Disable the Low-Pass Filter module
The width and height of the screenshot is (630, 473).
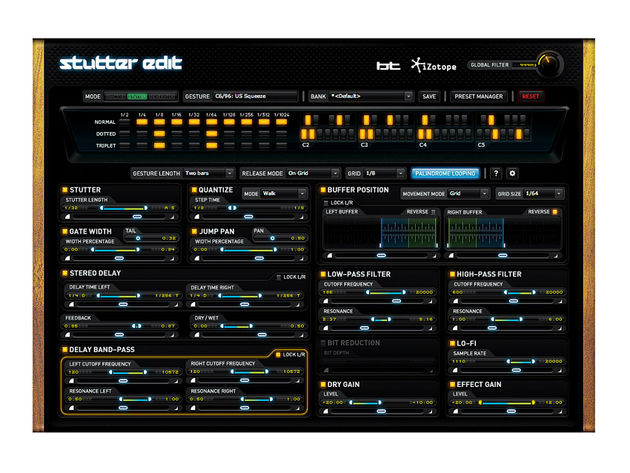(323, 274)
